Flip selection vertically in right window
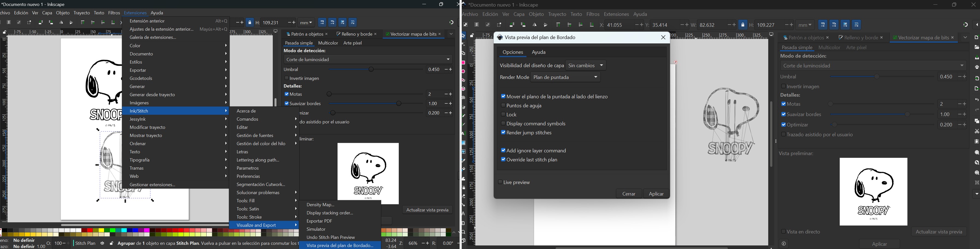The height and width of the screenshot is (249, 980). (x=546, y=25)
